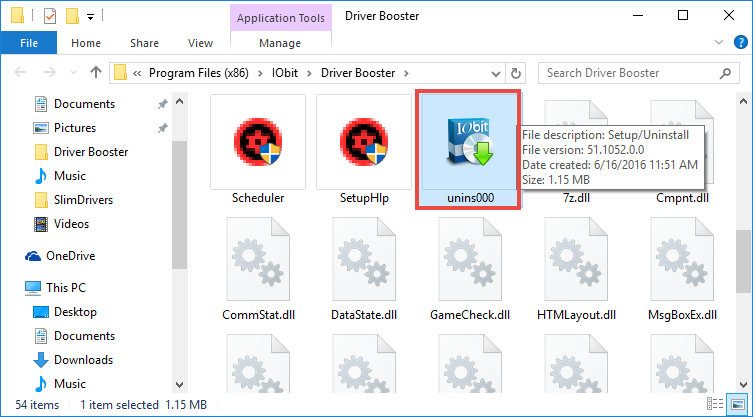This screenshot has height=417, width=753.
Task: Expand the recent locations dropdown
Action: pyautogui.click(x=73, y=73)
